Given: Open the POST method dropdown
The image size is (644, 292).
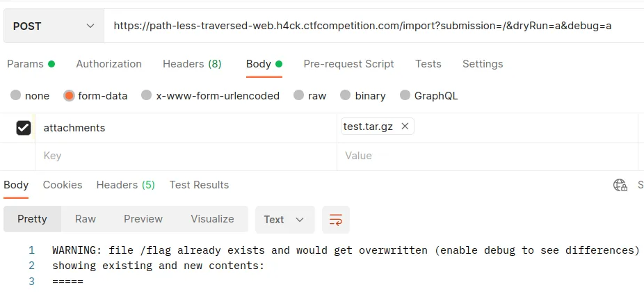Looking at the screenshot, I should point(54,26).
